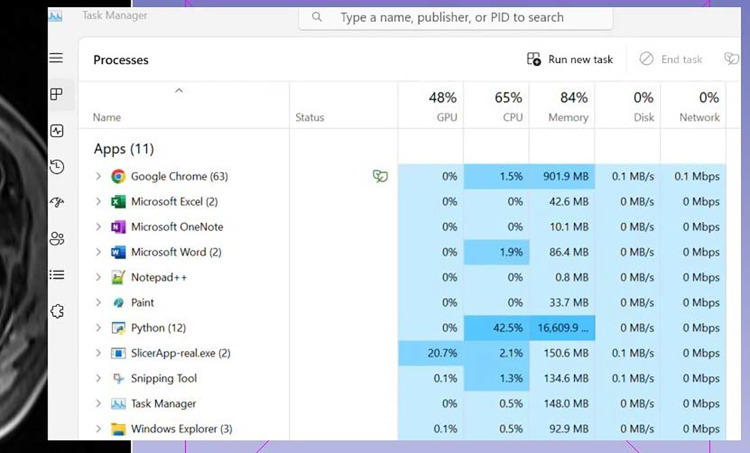
Task: Click the Notepad++ app icon in list
Action: coord(118,277)
